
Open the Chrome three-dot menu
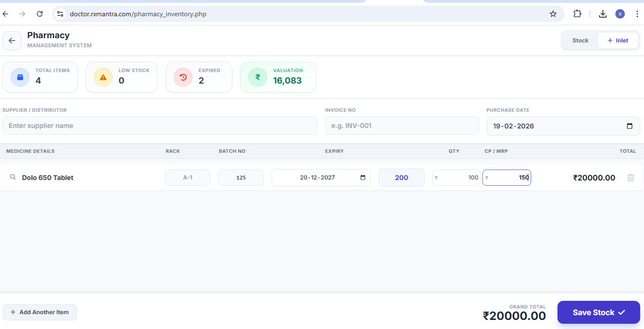pos(637,14)
